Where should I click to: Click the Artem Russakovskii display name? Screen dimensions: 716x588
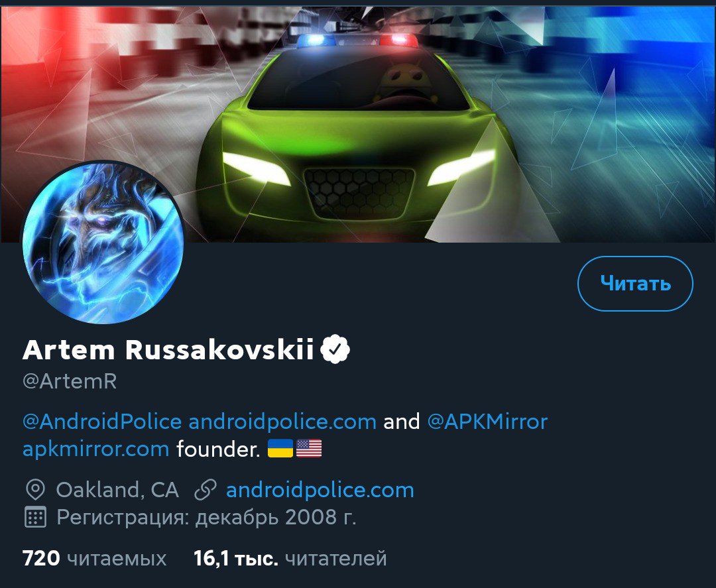(168, 350)
